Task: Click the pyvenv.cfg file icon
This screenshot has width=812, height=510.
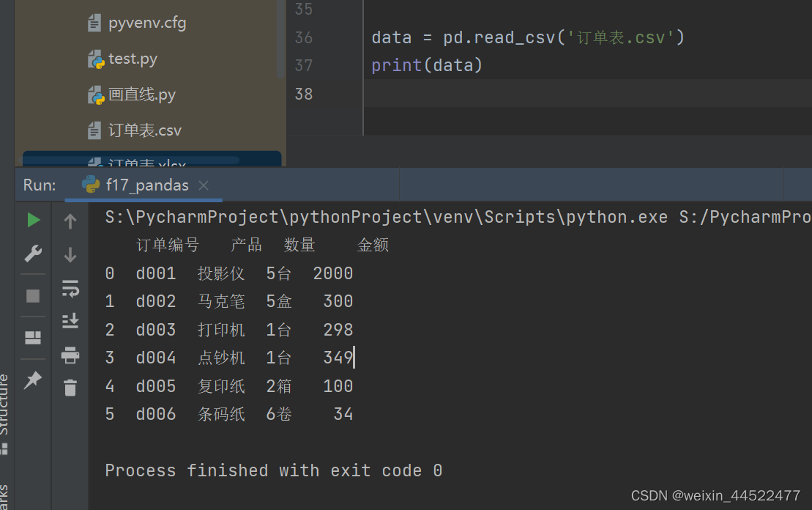Action: tap(94, 23)
